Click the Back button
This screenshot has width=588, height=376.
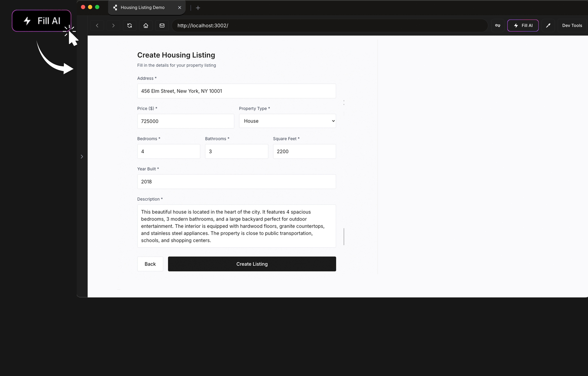pos(150,264)
